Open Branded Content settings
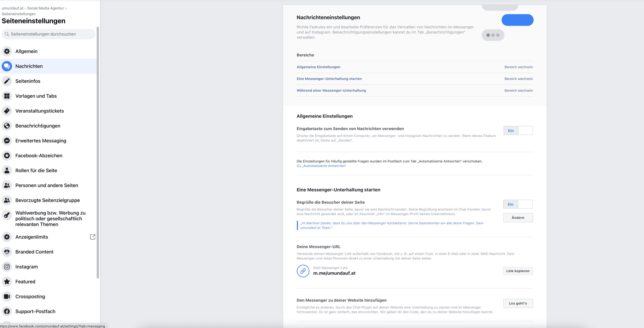 pyautogui.click(x=48, y=252)
